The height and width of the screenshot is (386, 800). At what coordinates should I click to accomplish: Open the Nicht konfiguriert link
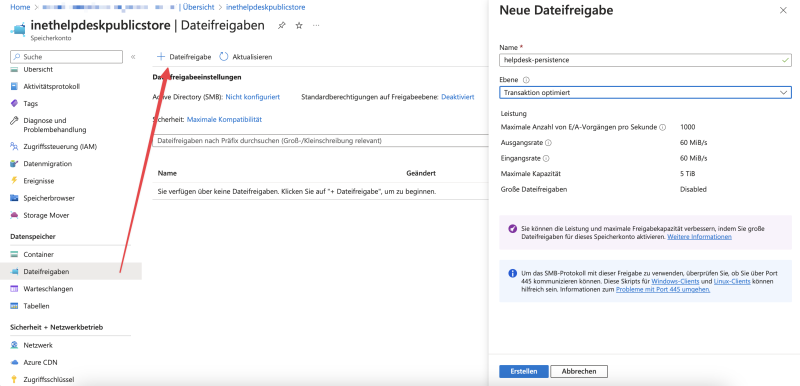(x=253, y=97)
